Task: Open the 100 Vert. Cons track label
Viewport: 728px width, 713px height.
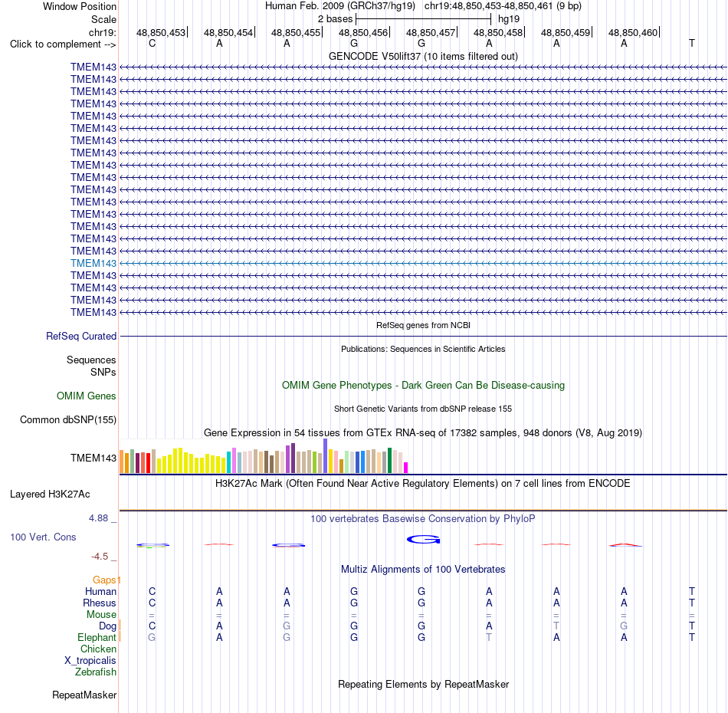Action: tap(43, 537)
